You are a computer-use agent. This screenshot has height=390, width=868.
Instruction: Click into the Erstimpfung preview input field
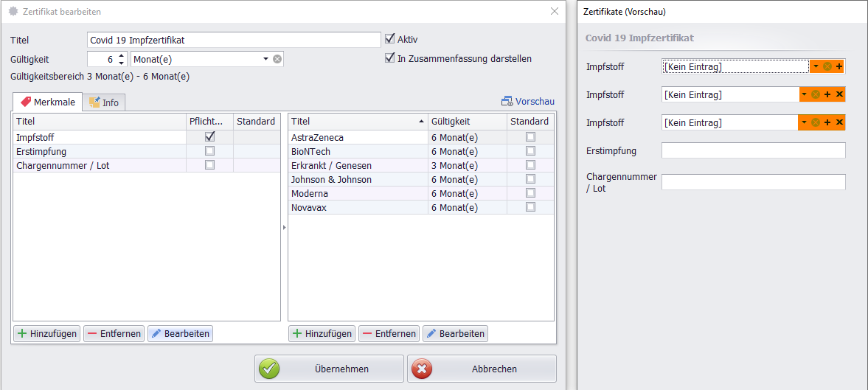[x=753, y=151]
